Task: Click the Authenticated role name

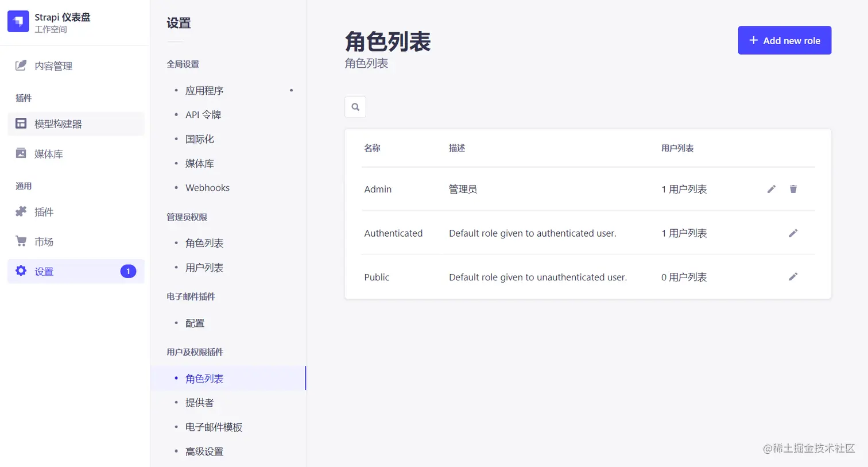Action: [393, 233]
